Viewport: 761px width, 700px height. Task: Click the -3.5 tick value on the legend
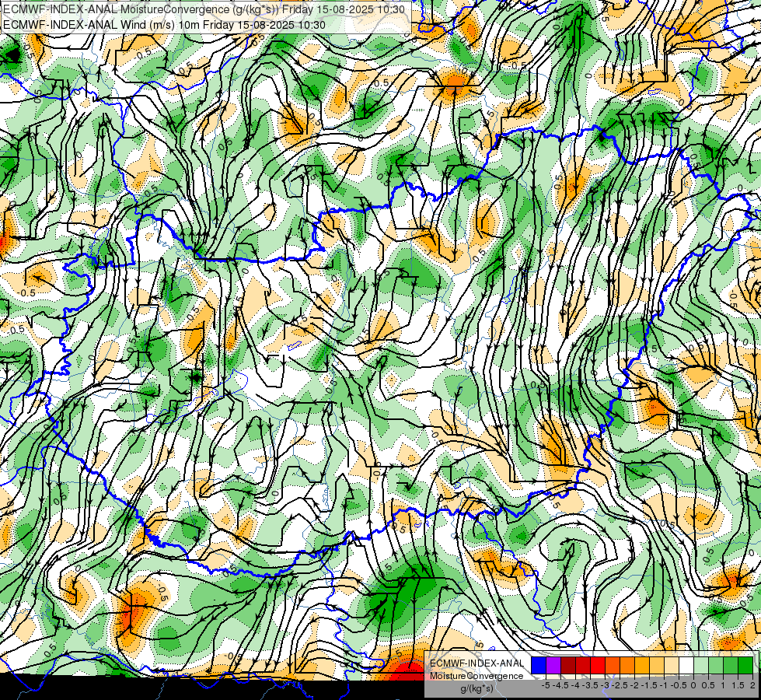(590, 685)
